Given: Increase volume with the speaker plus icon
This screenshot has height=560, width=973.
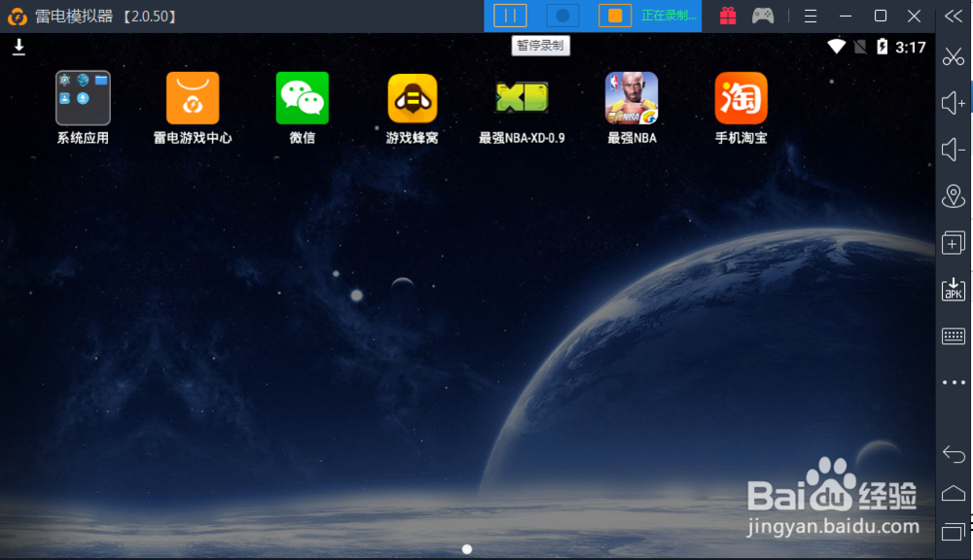Looking at the screenshot, I should (x=954, y=103).
